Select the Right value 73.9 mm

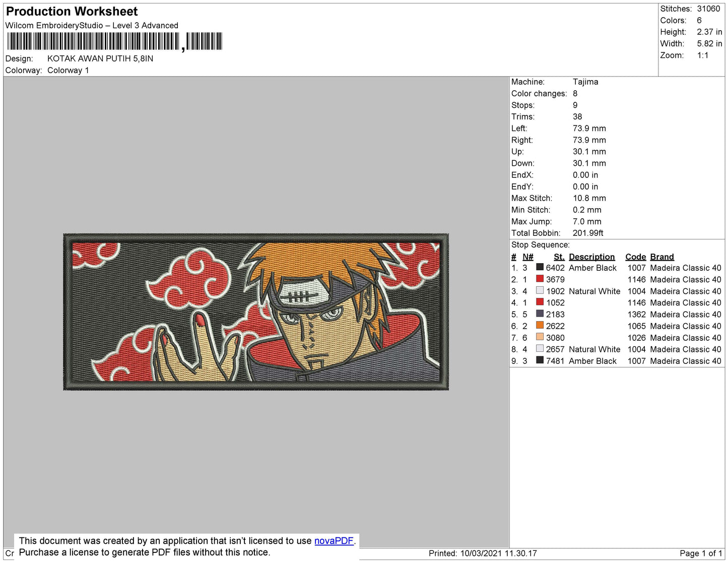(589, 140)
